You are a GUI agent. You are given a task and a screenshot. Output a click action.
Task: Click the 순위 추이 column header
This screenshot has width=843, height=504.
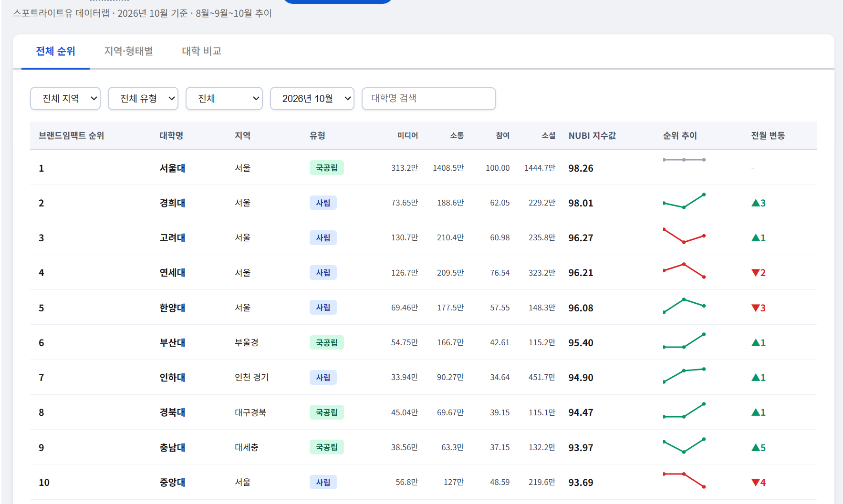click(x=680, y=136)
